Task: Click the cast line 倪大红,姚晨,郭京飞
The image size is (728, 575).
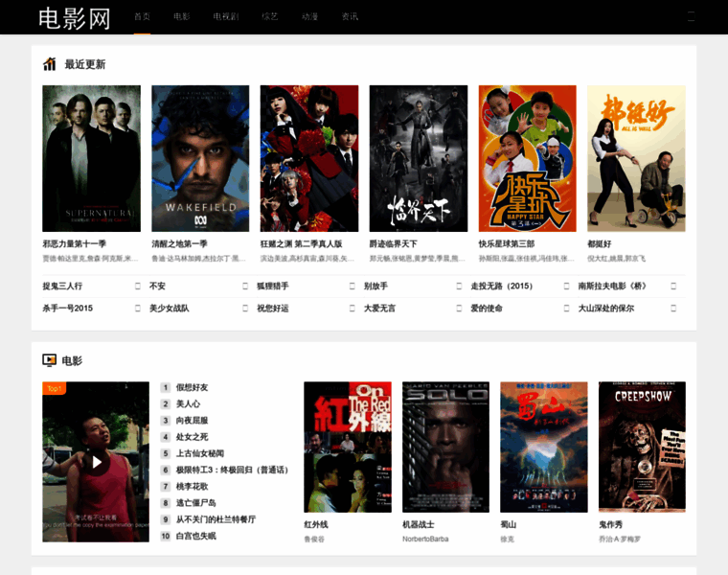Action: tap(616, 258)
